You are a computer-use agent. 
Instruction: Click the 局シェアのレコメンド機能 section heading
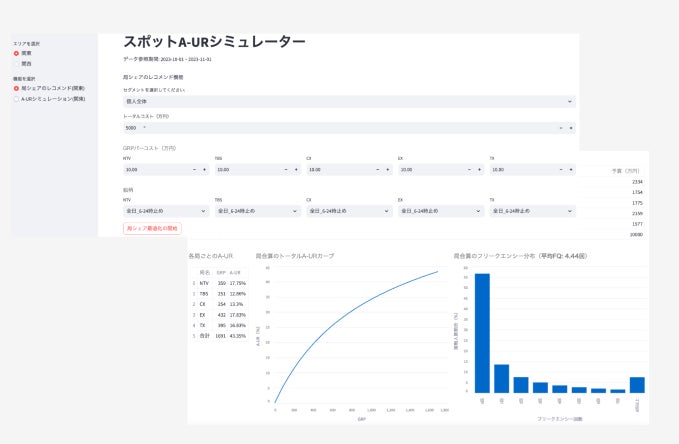pos(153,77)
